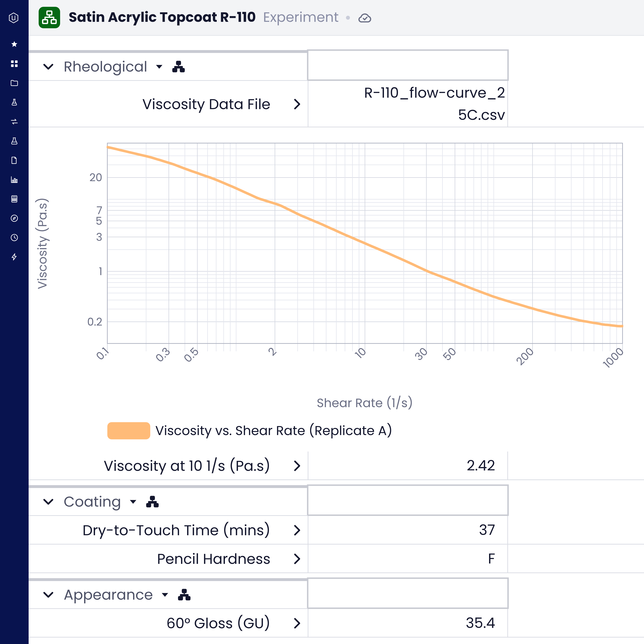Image resolution: width=644 pixels, height=644 pixels.
Task: Click the Rheological section title
Action: tap(105, 67)
